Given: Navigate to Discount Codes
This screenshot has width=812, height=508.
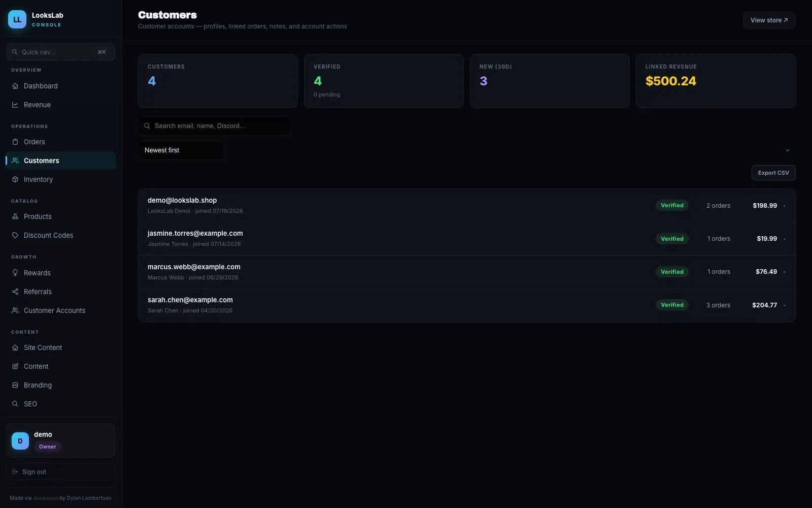Looking at the screenshot, I should (x=60, y=235).
